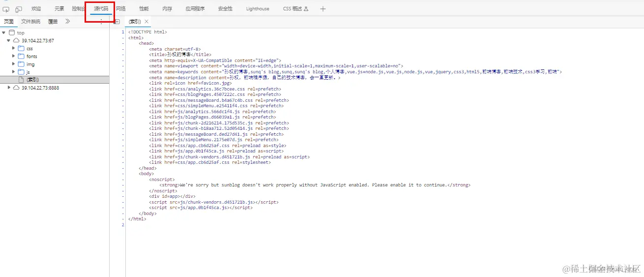The width and height of the screenshot is (644, 277).
Task: Toggle the device emulation icon
Action: [19, 9]
